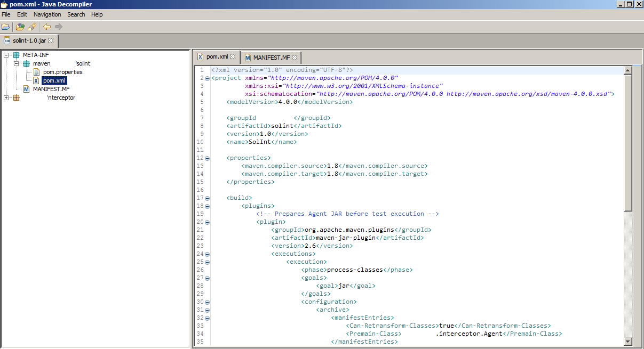Image resolution: width=644 pixels, height=349 pixels.
Task: Open the Search menu
Action: (76, 14)
